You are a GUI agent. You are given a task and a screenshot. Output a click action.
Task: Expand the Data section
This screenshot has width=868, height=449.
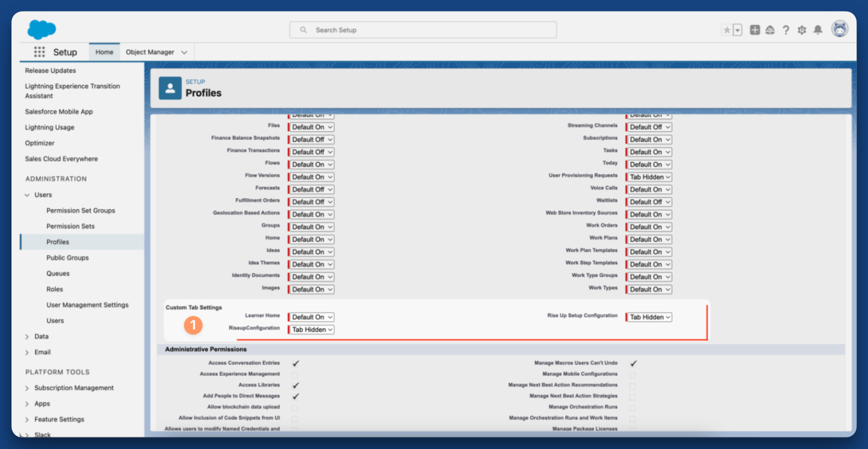click(x=27, y=336)
